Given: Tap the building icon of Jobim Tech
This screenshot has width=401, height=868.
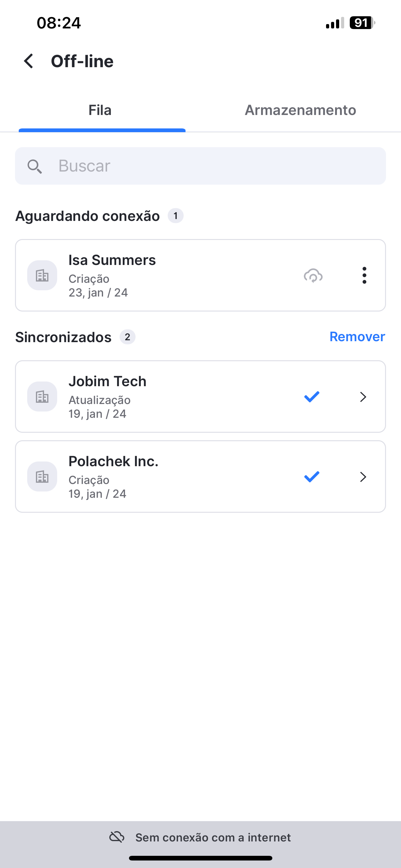Looking at the screenshot, I should coord(42,397).
